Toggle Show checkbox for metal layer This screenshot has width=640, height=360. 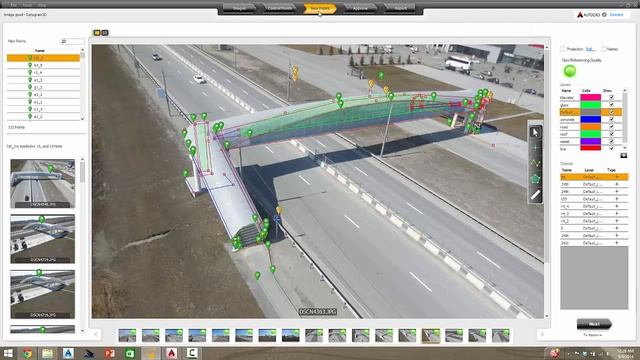point(611,141)
